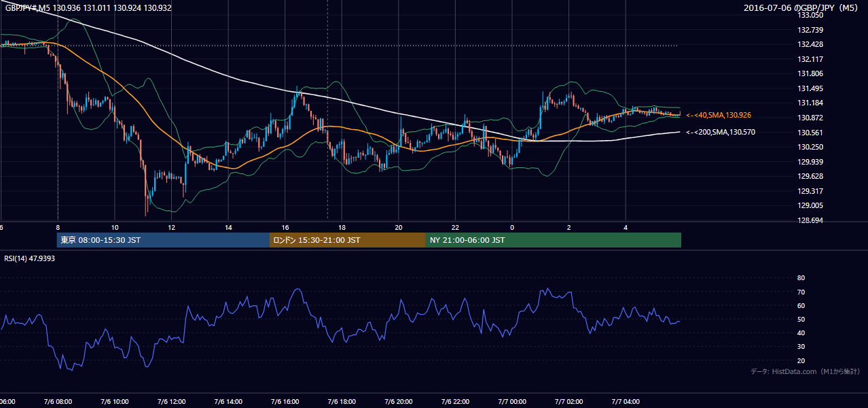This screenshot has height=408, width=868.
Task: Click the 7/6 14:00 bottom date label
Action: [x=228, y=401]
